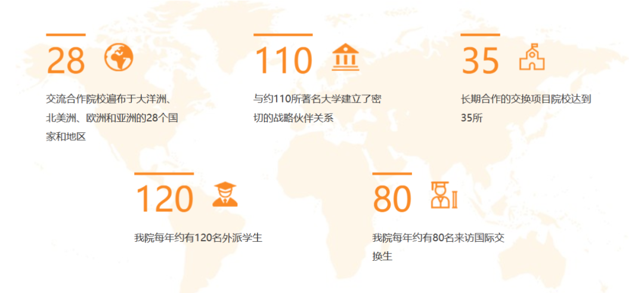The width and height of the screenshot is (644, 293).
Task: Click the orange bar above number 28
Action: tap(66, 35)
